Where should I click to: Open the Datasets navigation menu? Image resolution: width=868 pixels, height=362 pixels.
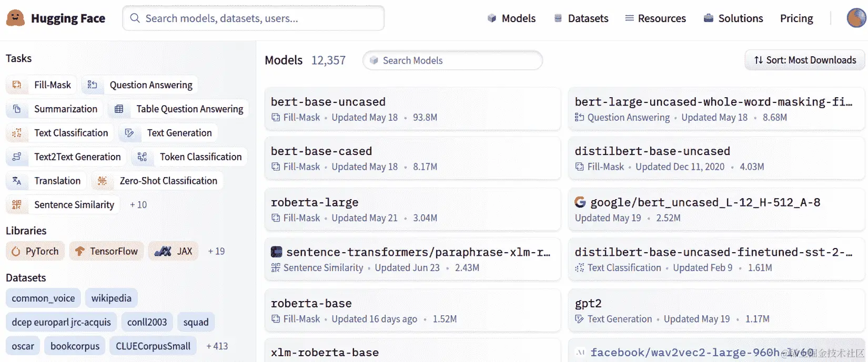pos(581,18)
